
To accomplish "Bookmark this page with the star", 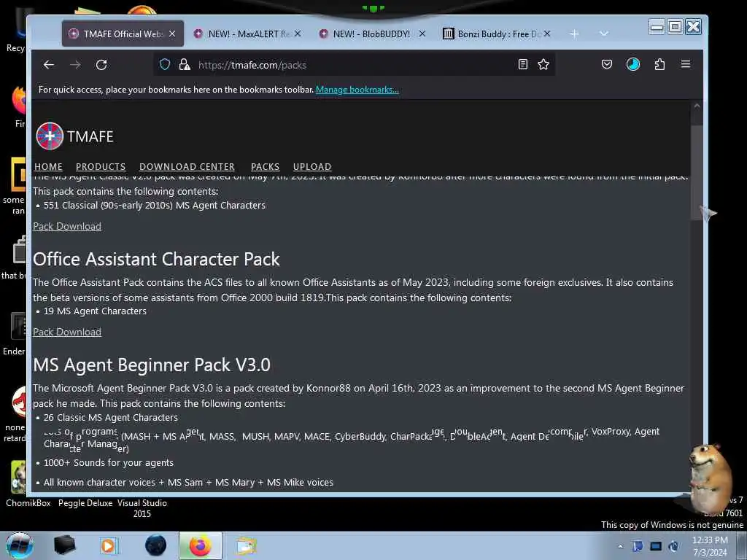I will coord(543,64).
